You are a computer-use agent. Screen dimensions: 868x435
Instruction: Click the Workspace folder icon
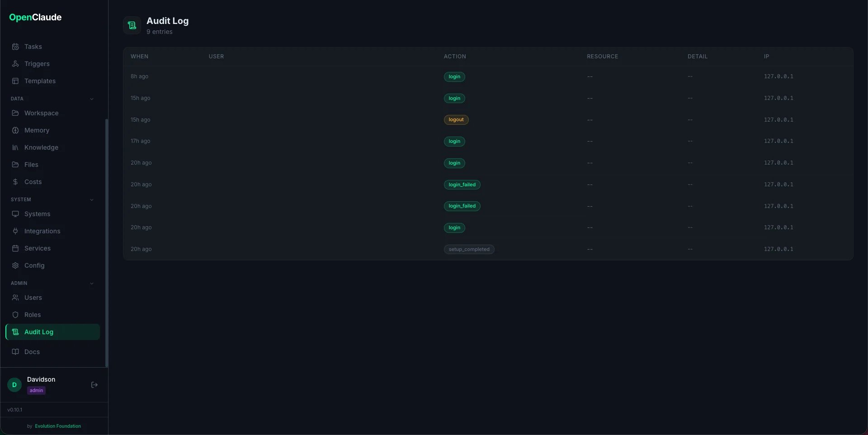(x=15, y=113)
